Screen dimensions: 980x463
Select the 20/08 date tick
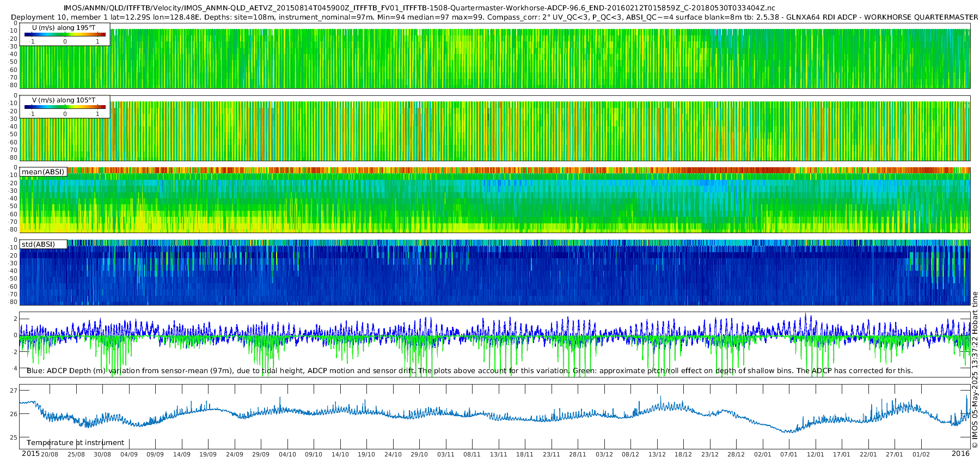(x=50, y=454)
